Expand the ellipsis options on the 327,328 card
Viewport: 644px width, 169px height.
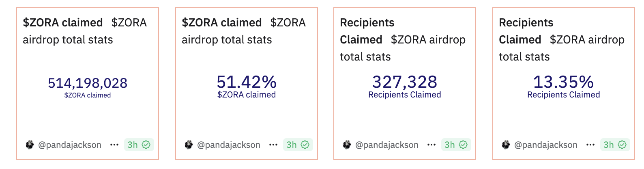click(x=431, y=145)
